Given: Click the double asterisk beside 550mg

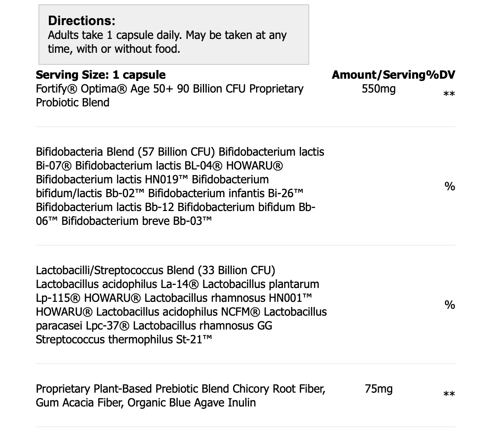Looking at the screenshot, I should tap(449, 94).
